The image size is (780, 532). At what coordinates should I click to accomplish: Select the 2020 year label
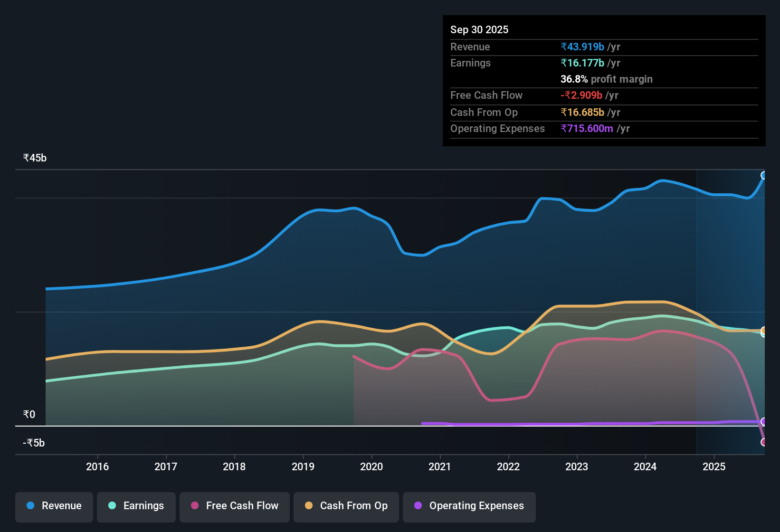point(372,467)
